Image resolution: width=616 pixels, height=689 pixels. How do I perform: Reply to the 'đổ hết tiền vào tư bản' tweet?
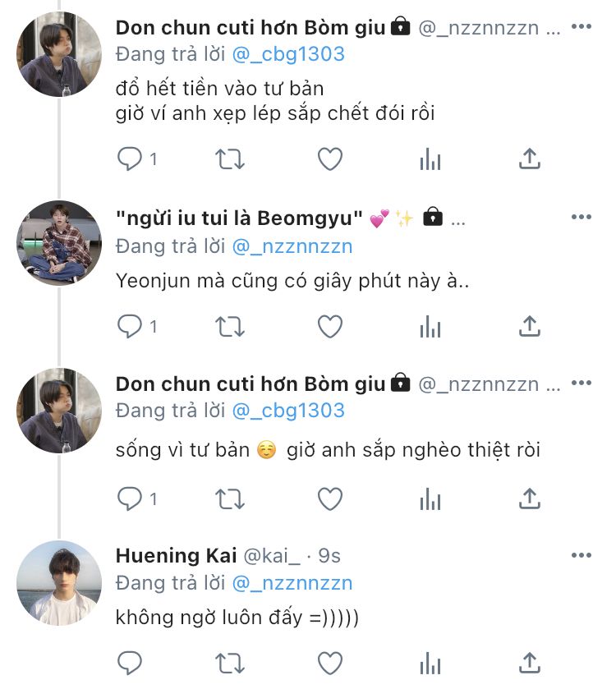(x=130, y=158)
